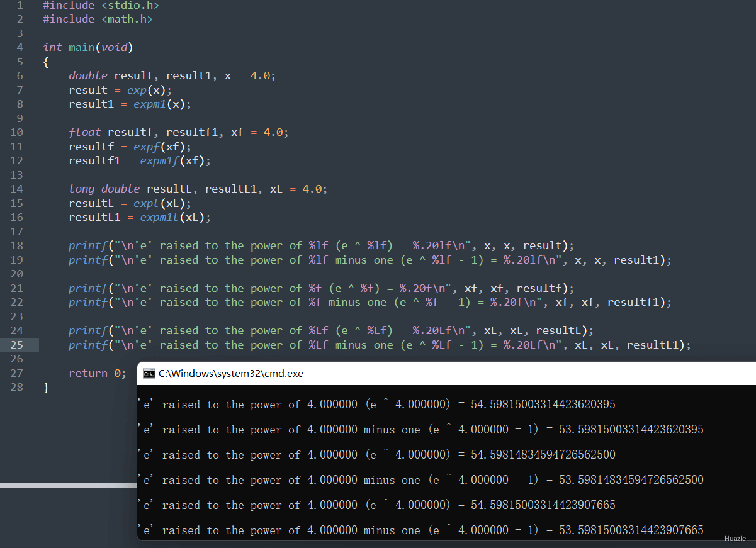Screen dimensions: 756x548
Task: Click line number 1 in the gutter
Action: (x=20, y=5)
